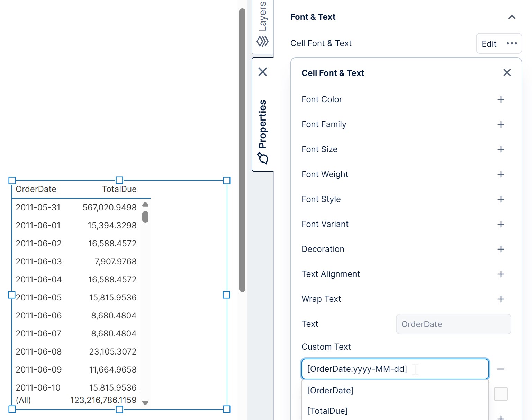Screen dimensions: 532x420
Task: Add a Font Family property with plus
Action: click(501, 124)
